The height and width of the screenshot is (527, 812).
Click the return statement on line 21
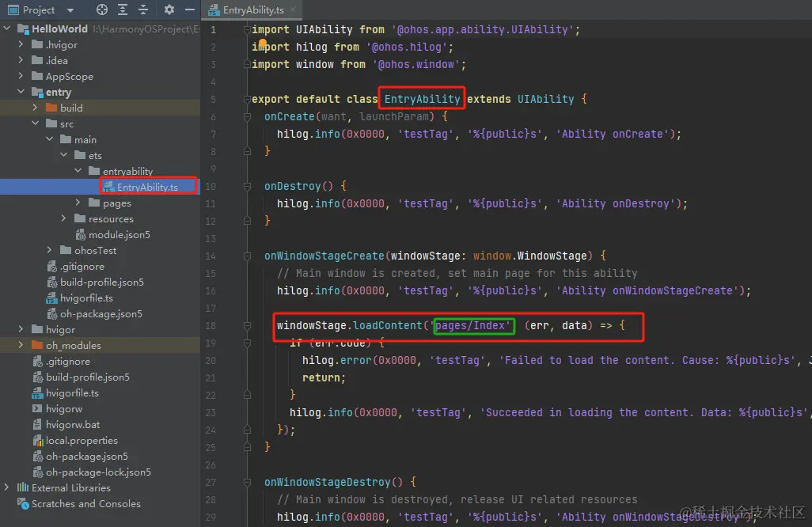324,377
